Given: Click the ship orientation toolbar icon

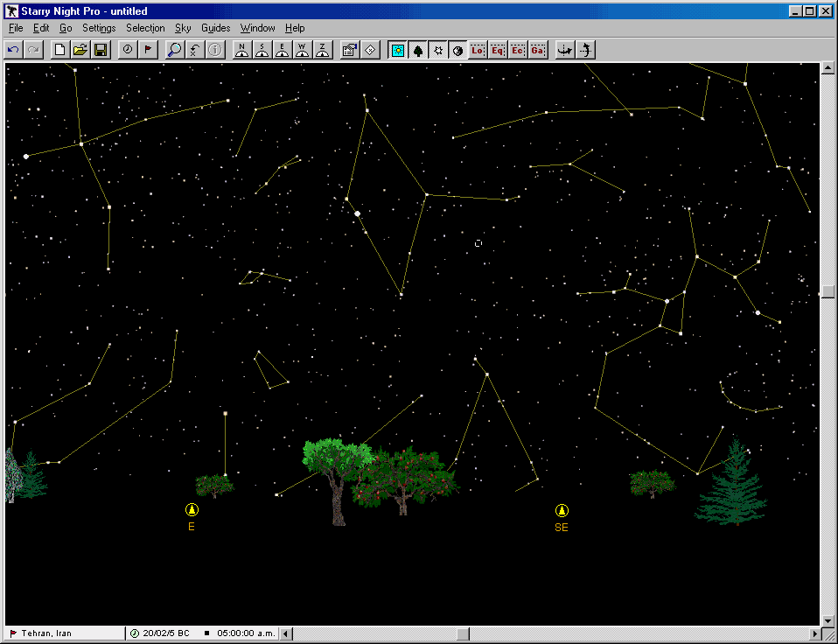Looking at the screenshot, I should [565, 50].
